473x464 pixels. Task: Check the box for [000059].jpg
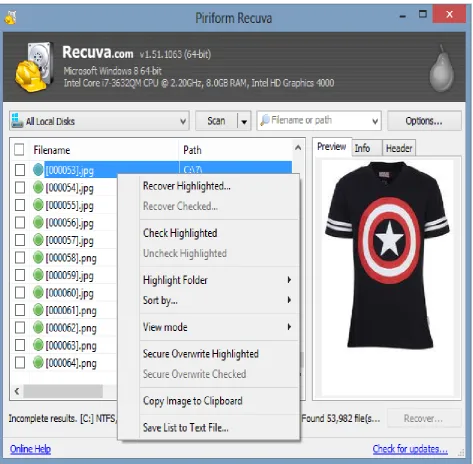coord(20,275)
